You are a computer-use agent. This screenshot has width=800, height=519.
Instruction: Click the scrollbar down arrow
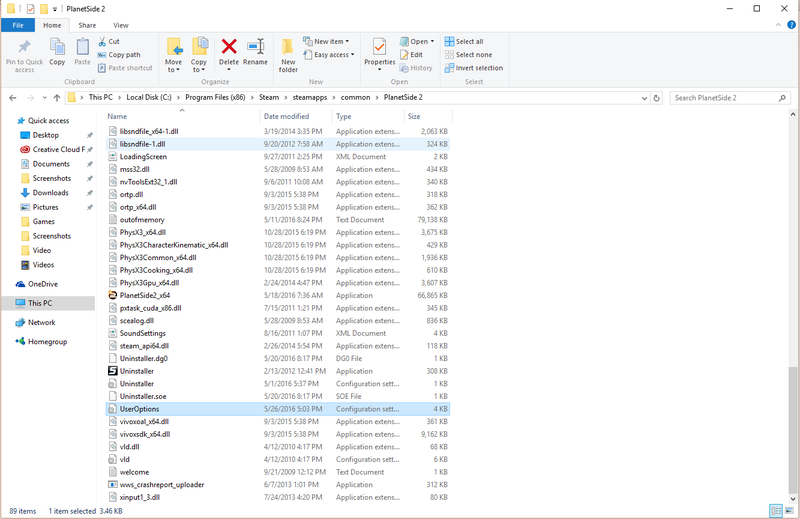coord(792,500)
